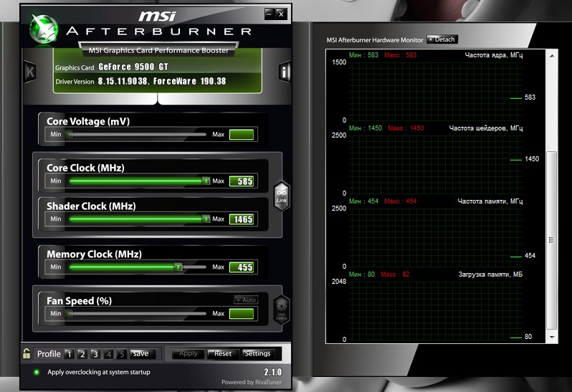This screenshot has height=392, width=572.
Task: Click the 'Core Voltage (mV)' label
Action: [x=88, y=121]
